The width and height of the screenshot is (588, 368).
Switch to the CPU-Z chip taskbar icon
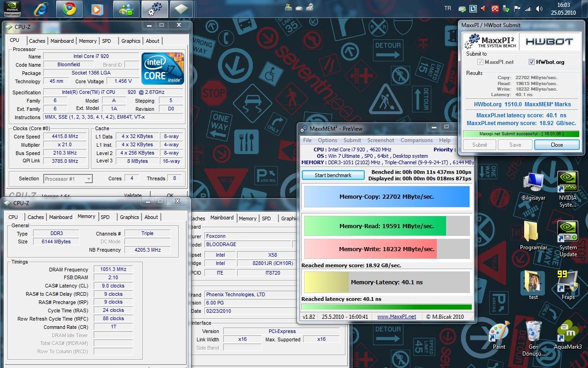pos(181,8)
